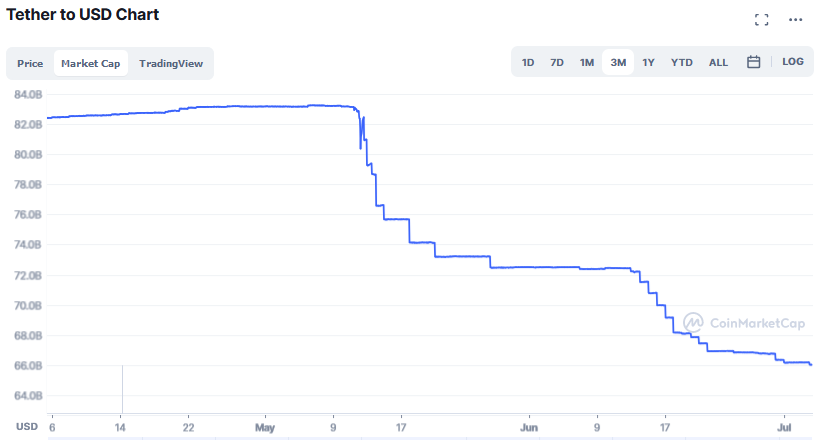Image resolution: width=831 pixels, height=440 pixels.
Task: Open the three-dot more options menu
Action: point(795,20)
